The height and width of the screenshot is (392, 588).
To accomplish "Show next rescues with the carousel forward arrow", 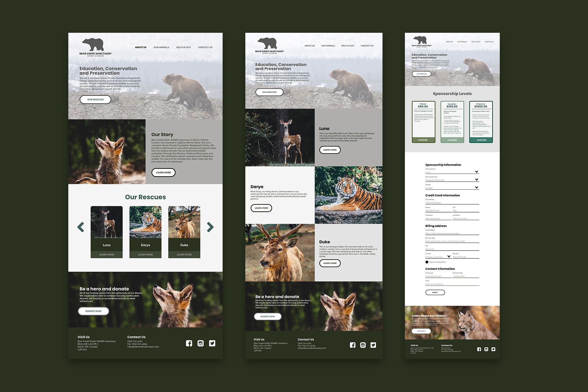I will [210, 227].
